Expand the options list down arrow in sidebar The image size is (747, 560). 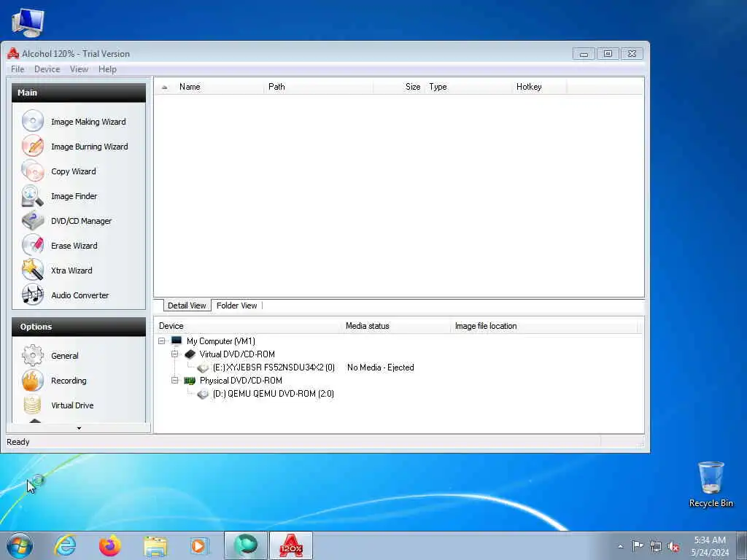tap(79, 428)
